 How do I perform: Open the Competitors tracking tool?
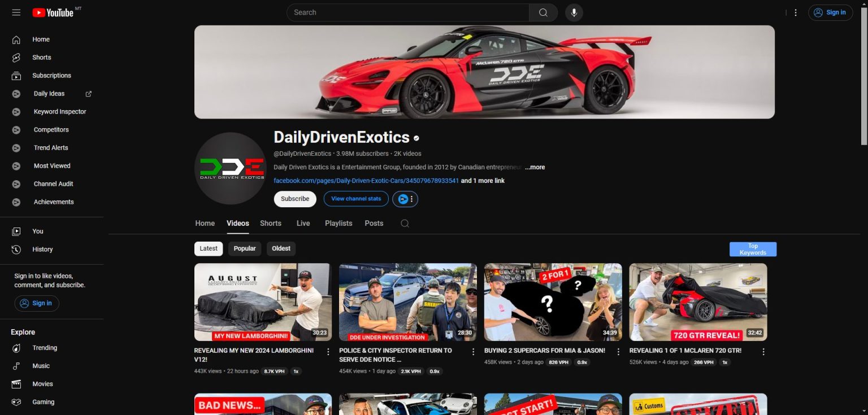tap(51, 129)
